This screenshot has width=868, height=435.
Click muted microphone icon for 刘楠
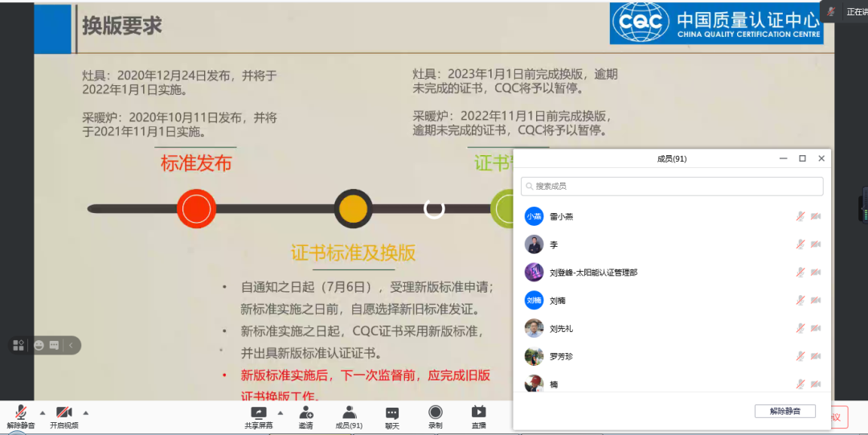click(x=800, y=300)
